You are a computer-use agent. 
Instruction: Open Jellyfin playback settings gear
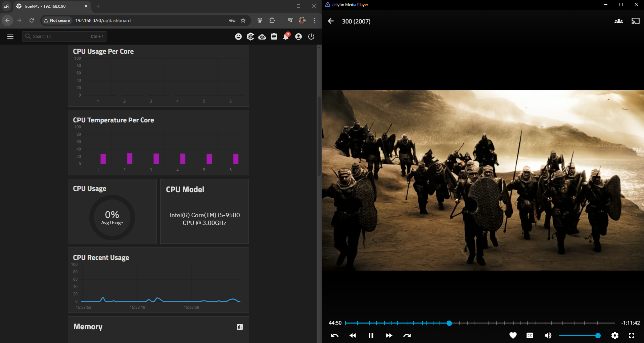click(615, 335)
